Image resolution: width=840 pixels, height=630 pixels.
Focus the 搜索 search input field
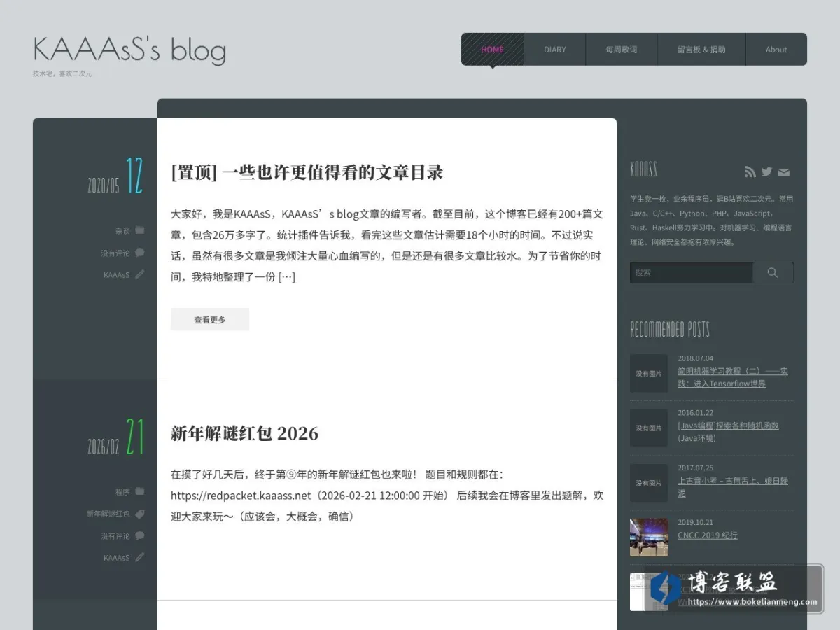tap(691, 272)
